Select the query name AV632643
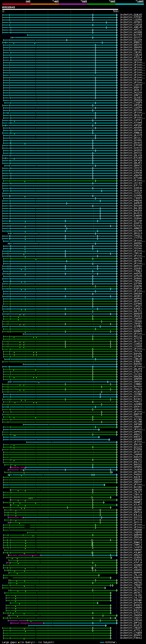This screenshot has height=644, width=146. (x=8, y=7)
